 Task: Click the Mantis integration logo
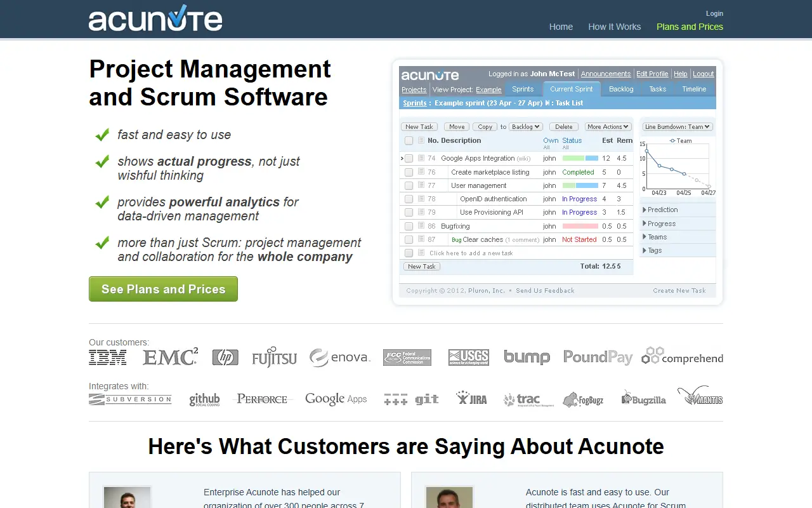(x=700, y=396)
